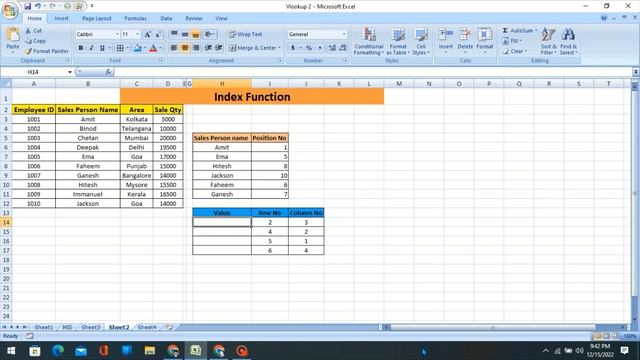Open Excel Help question mark icon

pos(604,18)
